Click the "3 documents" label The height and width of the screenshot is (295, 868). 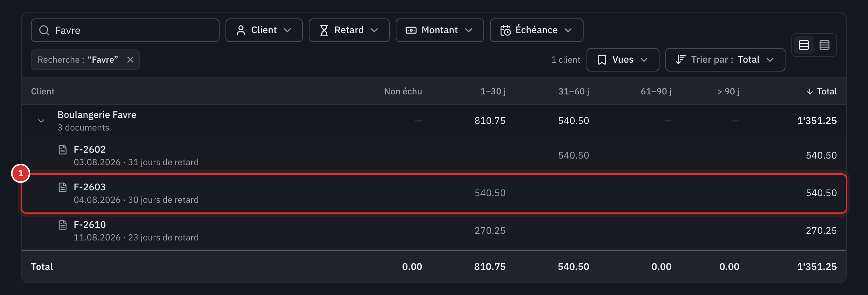83,128
